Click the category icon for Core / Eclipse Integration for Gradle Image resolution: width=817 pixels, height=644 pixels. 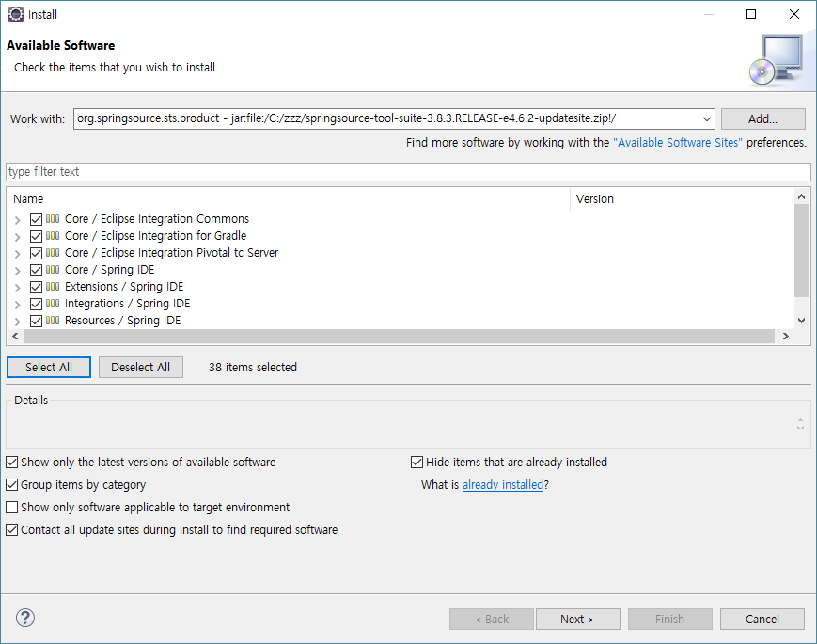53,236
